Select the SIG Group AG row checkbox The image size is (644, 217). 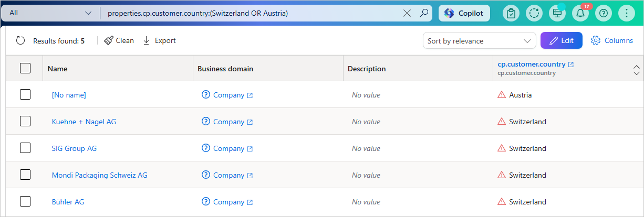click(25, 148)
